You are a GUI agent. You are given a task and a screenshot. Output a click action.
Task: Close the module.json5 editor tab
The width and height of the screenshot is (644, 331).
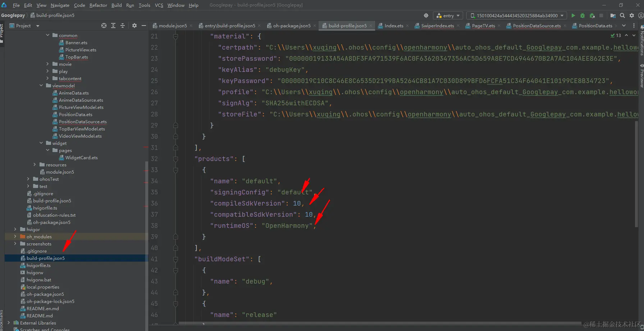click(x=191, y=26)
